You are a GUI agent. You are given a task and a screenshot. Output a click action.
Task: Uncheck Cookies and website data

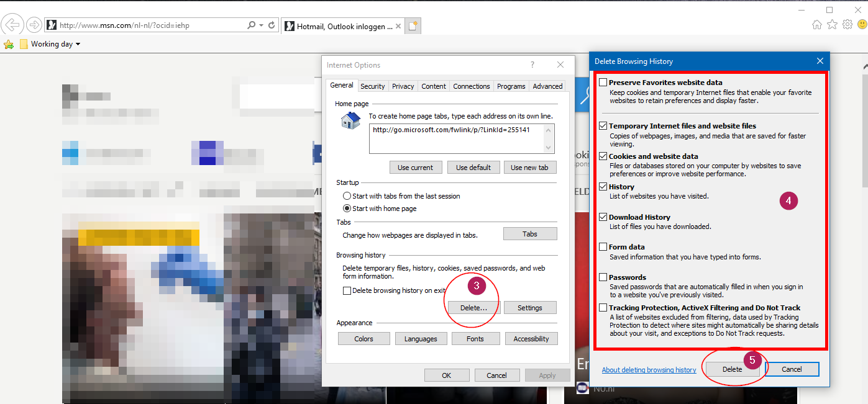[x=603, y=156]
